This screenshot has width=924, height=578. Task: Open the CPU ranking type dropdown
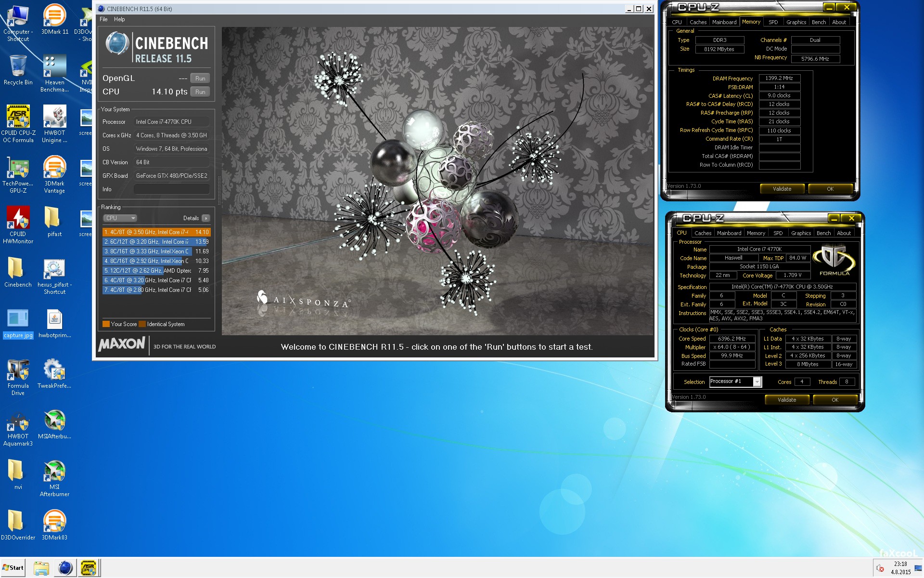(x=120, y=218)
